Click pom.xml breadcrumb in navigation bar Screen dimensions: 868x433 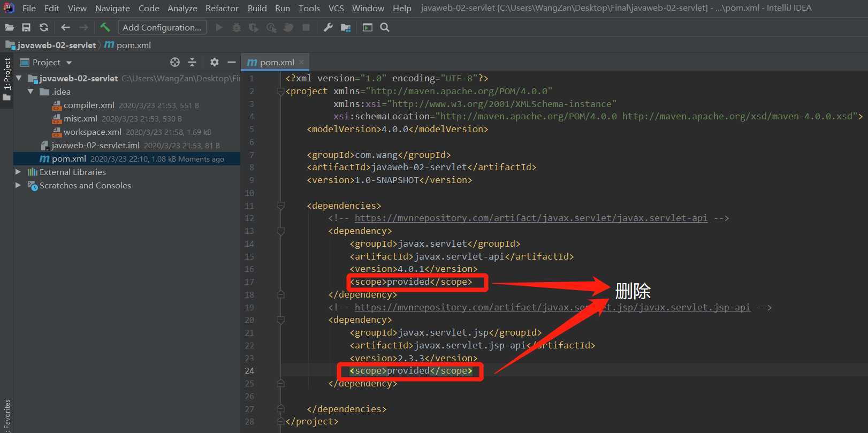coord(128,45)
